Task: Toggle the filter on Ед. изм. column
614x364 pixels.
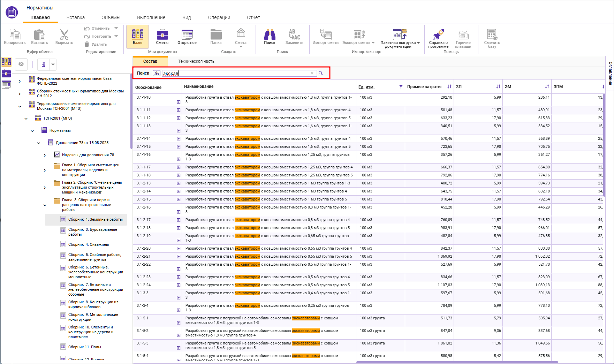Action: 401,87
